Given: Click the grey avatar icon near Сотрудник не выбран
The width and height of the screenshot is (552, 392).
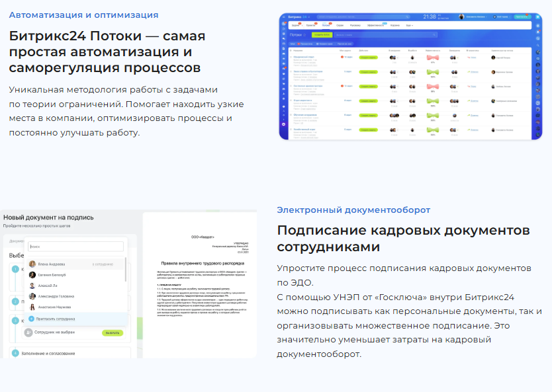Looking at the screenshot, I should (28, 333).
